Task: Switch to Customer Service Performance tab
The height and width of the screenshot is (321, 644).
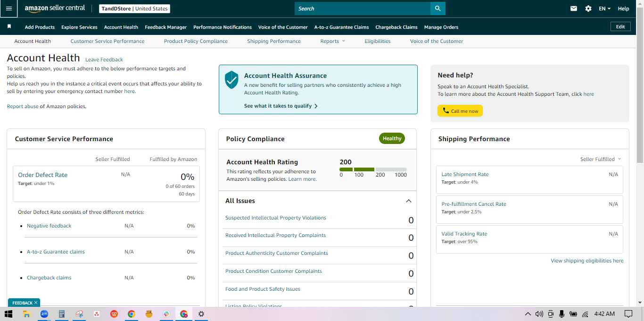Action: pyautogui.click(x=107, y=41)
